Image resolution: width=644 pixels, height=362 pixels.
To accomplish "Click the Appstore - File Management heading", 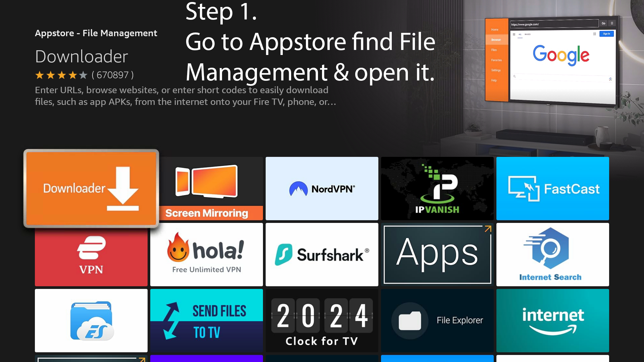I will pyautogui.click(x=96, y=33).
